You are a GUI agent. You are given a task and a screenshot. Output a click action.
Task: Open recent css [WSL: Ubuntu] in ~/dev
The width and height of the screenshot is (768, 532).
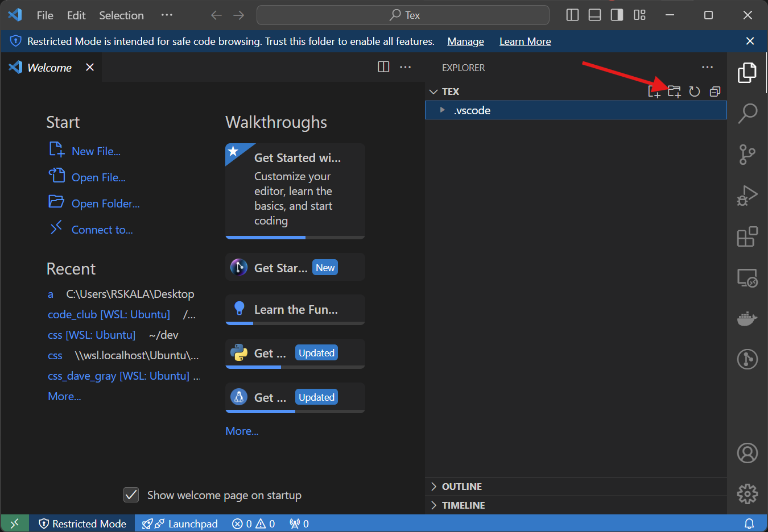(92, 335)
